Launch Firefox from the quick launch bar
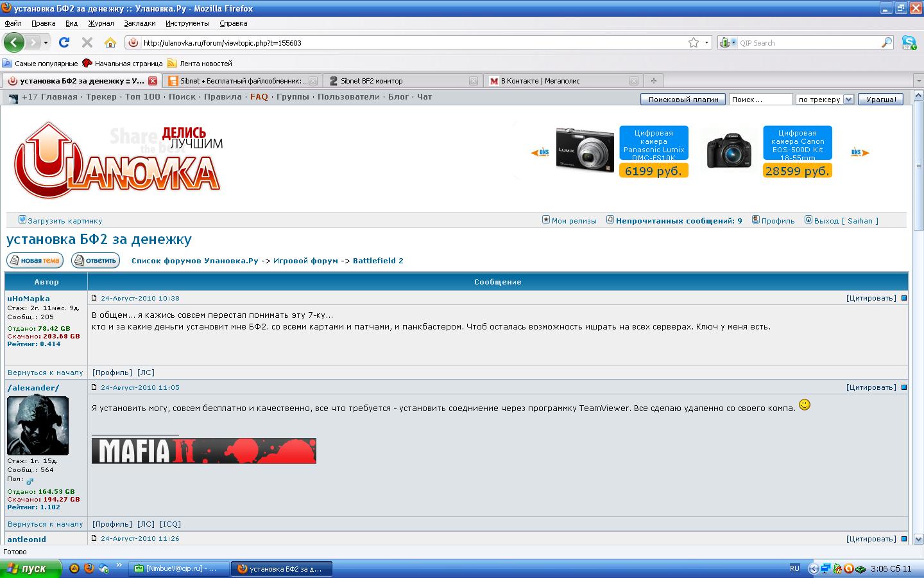Image resolution: width=924 pixels, height=578 pixels. coord(89,568)
